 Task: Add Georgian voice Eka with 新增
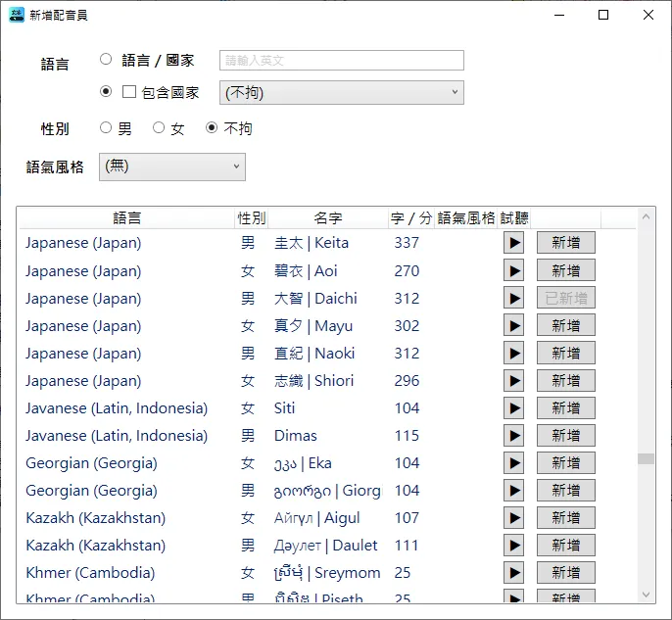tap(566, 462)
